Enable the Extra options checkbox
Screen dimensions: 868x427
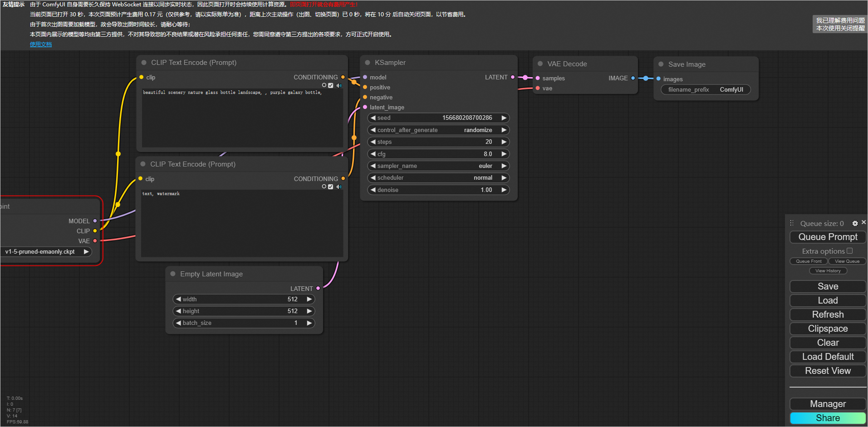click(850, 251)
